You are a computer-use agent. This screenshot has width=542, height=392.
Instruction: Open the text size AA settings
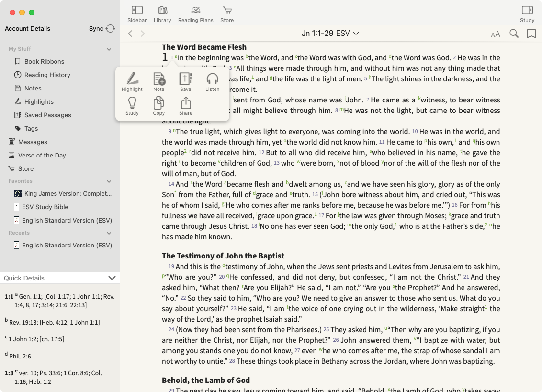pyautogui.click(x=496, y=34)
